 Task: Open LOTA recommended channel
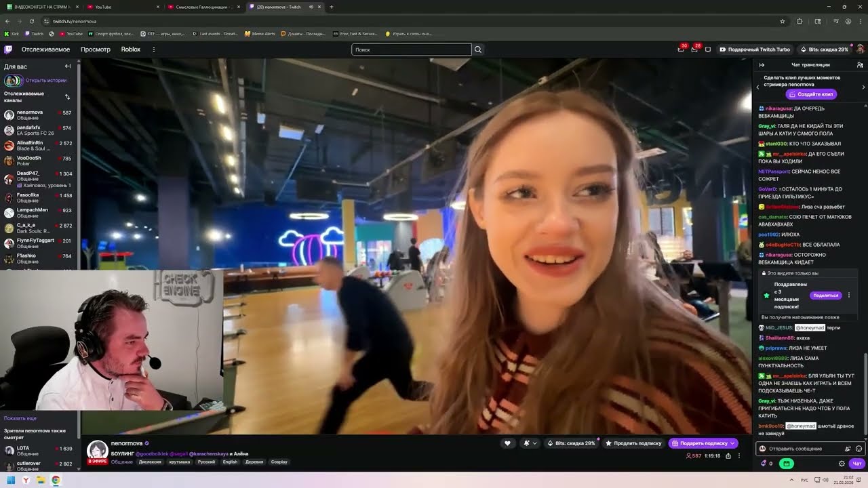click(x=39, y=451)
